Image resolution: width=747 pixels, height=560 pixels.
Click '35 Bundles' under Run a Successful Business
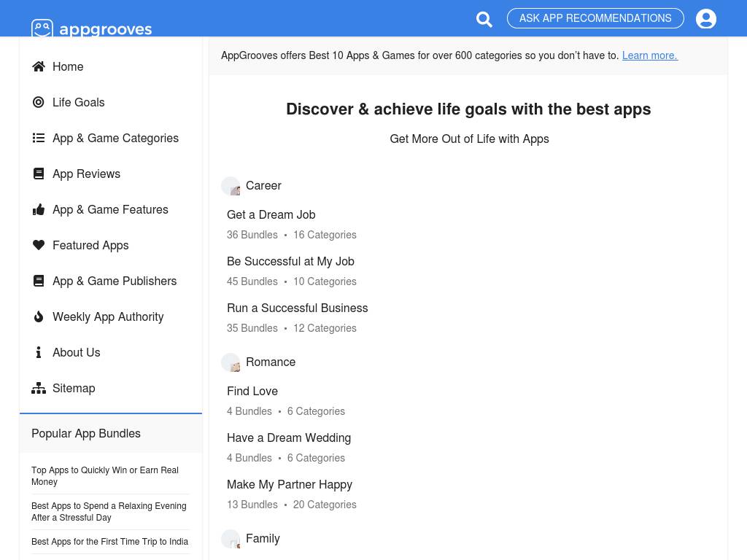tap(252, 328)
